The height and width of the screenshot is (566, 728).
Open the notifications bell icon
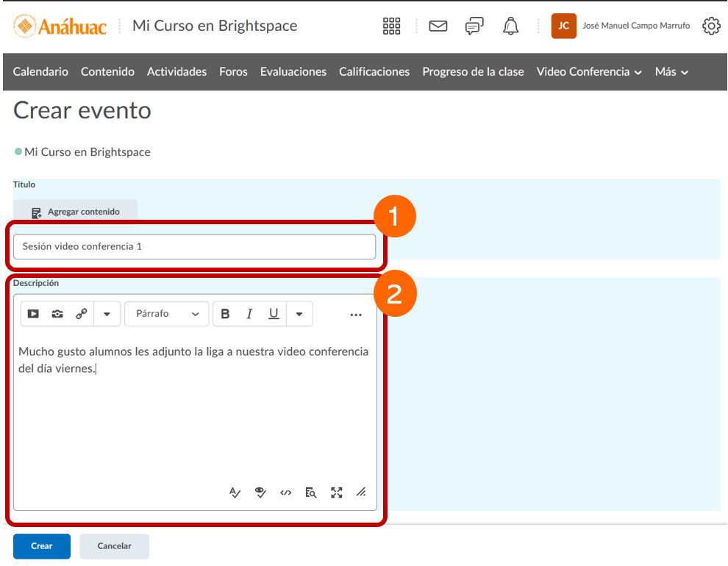coord(510,26)
